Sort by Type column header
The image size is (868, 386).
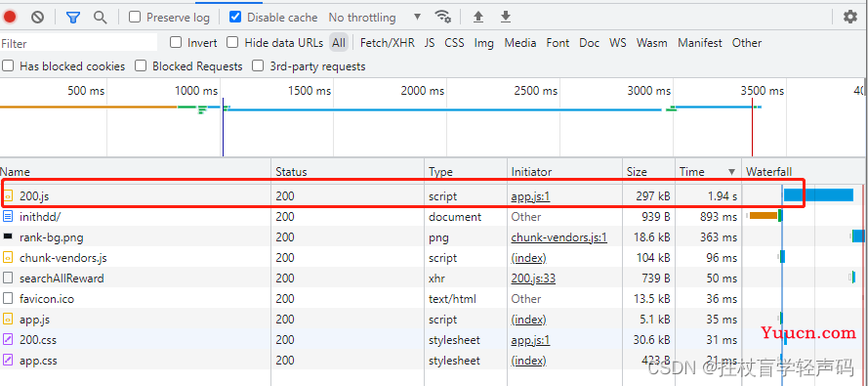click(466, 172)
